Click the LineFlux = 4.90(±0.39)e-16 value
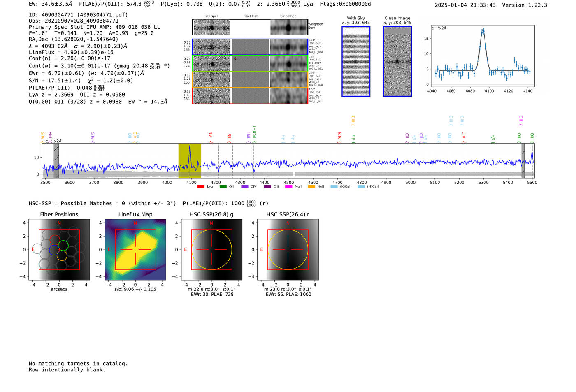The image size is (576, 392). [x=71, y=52]
